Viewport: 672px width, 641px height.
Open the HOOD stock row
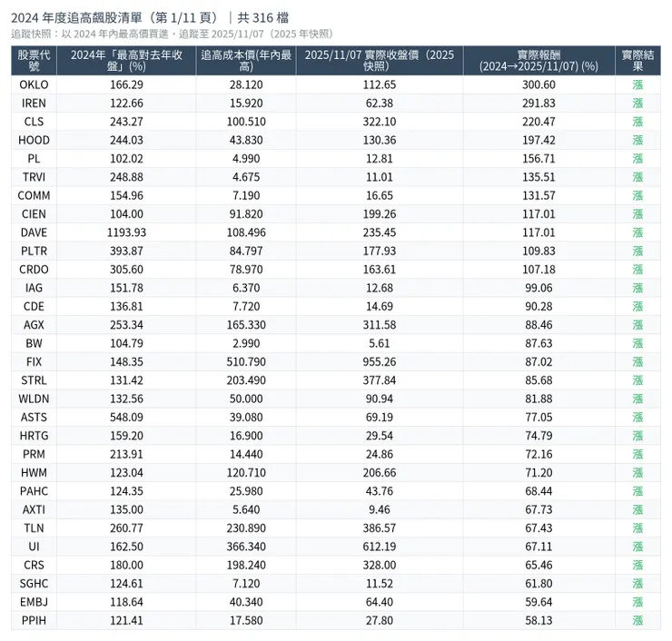tap(34, 140)
